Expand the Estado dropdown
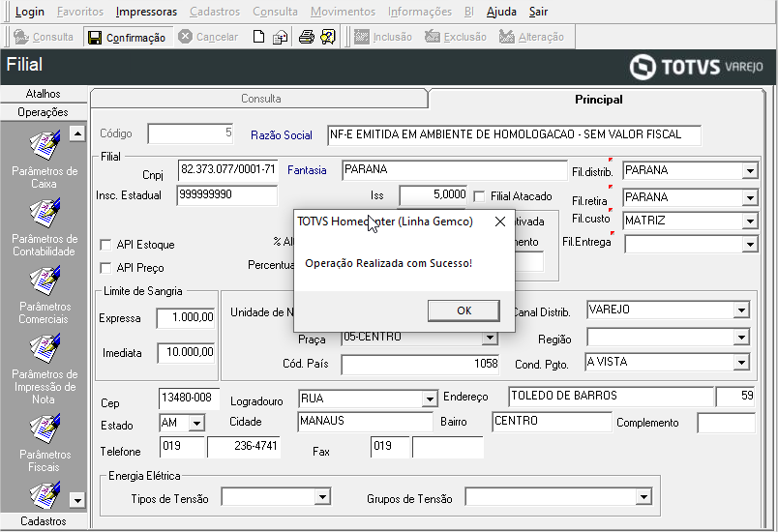 196,424
